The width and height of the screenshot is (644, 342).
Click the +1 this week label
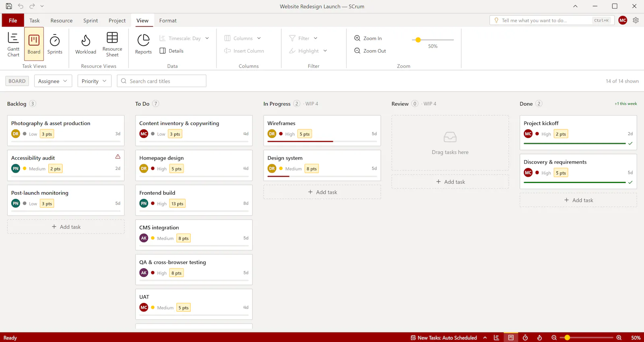coord(625,104)
